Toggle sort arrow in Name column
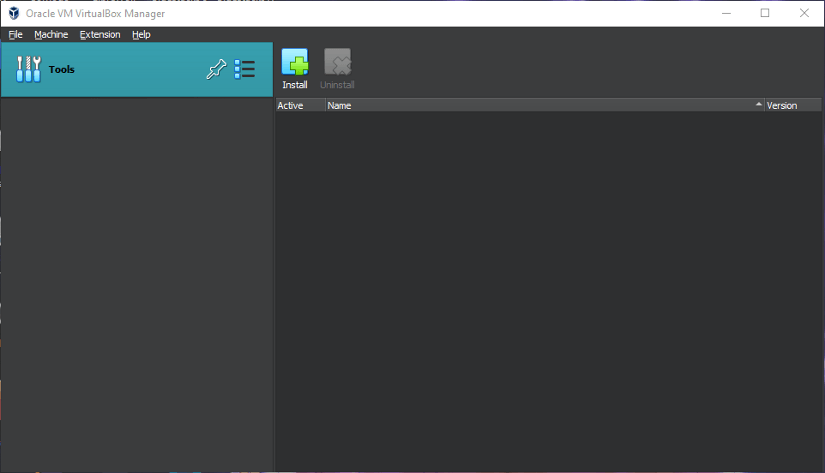 tap(758, 105)
